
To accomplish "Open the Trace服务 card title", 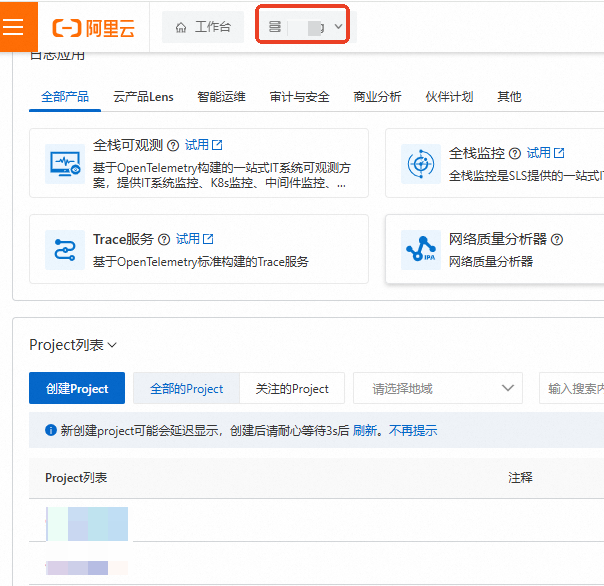I will click(x=123, y=239).
